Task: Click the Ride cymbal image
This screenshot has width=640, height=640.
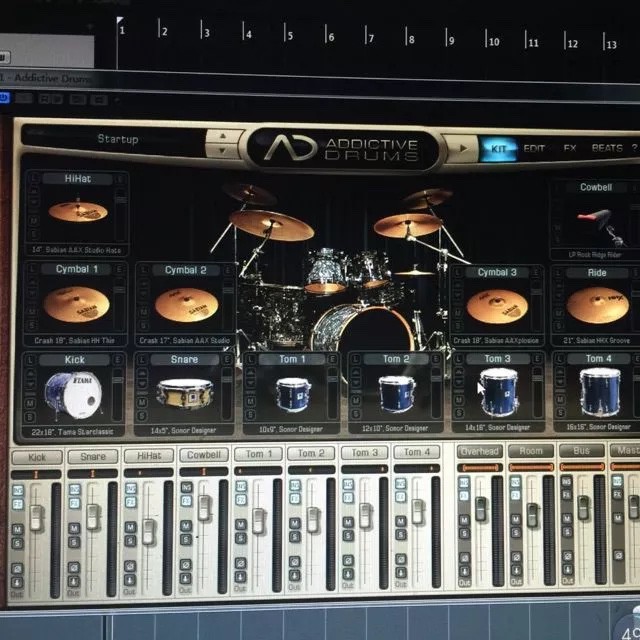Action: [x=597, y=304]
